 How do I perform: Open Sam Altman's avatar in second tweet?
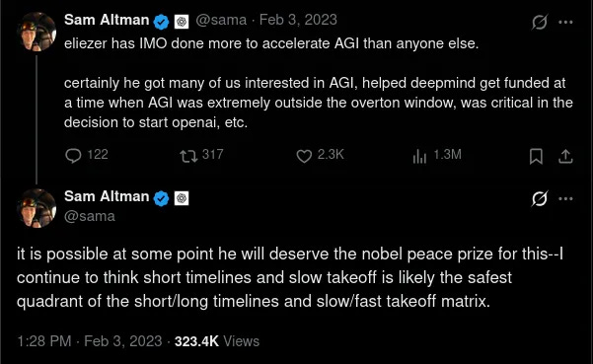(x=37, y=208)
